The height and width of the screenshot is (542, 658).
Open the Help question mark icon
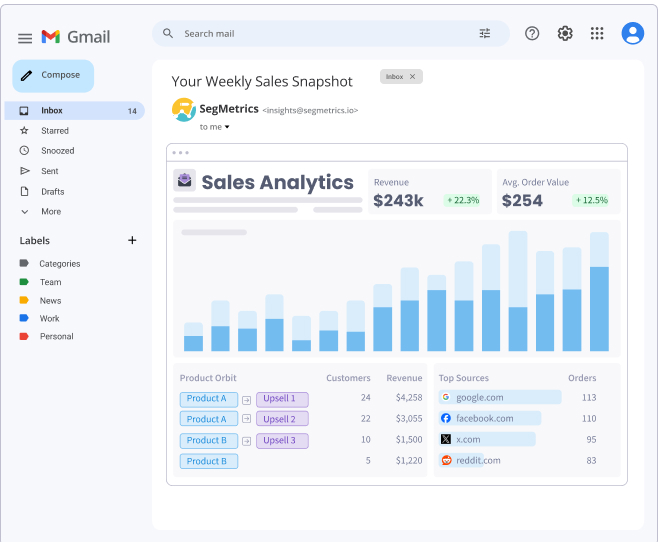point(532,33)
